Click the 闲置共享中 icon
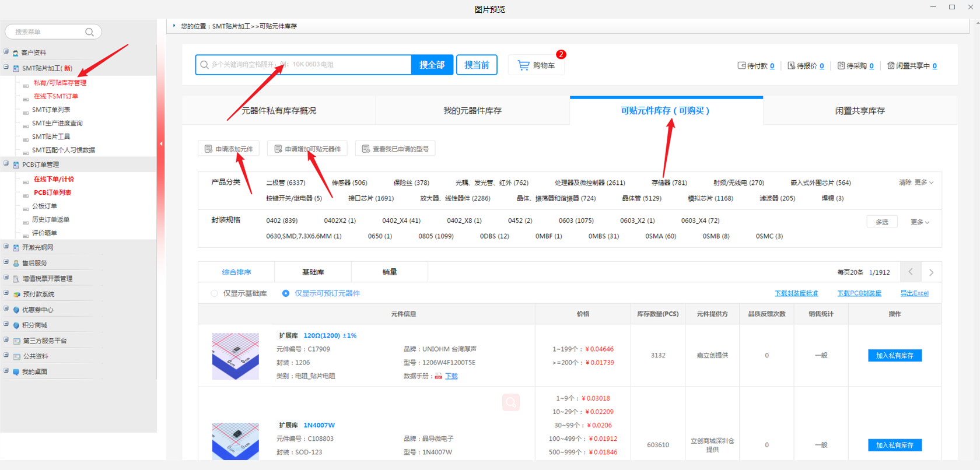980x470 pixels. click(x=891, y=66)
